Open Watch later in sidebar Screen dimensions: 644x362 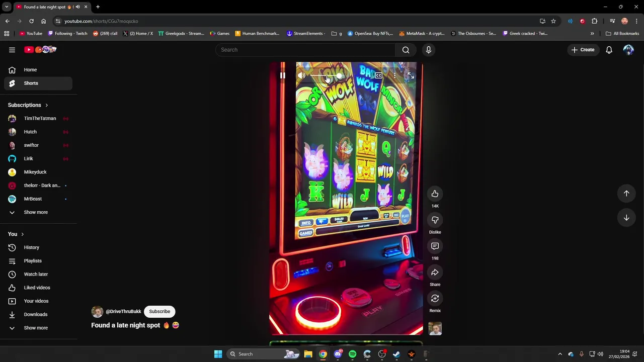[38, 274]
